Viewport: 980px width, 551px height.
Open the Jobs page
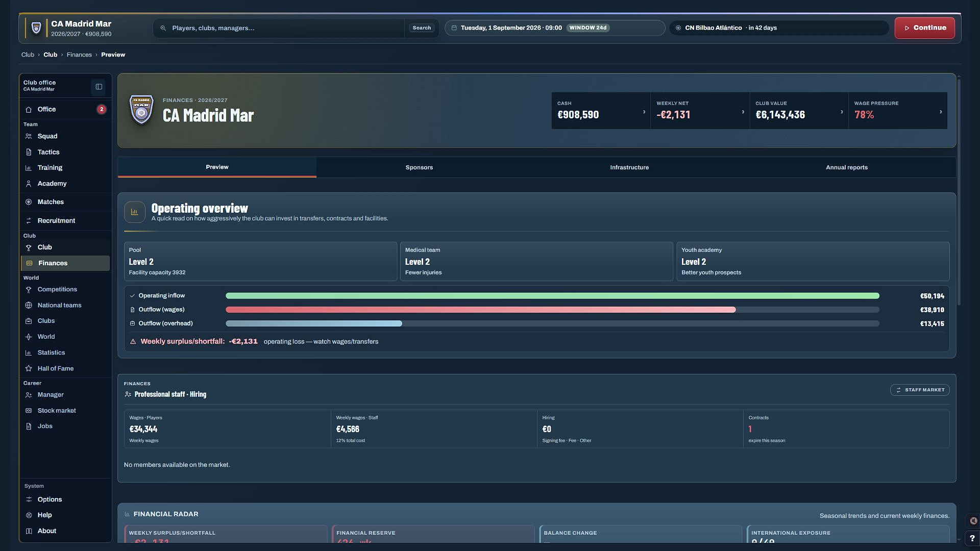[x=65, y=427]
